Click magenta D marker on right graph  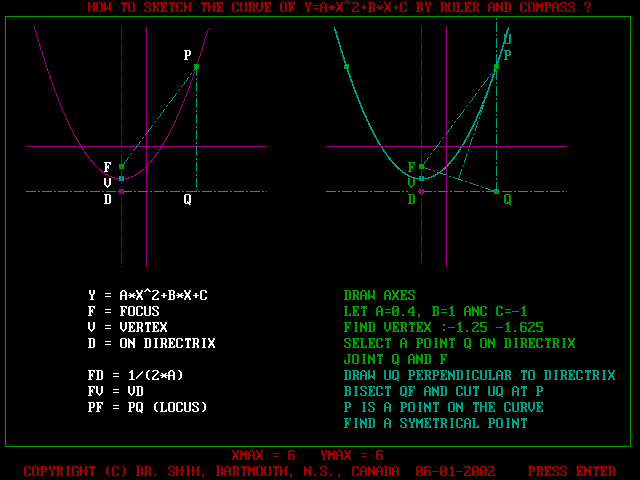point(421,191)
